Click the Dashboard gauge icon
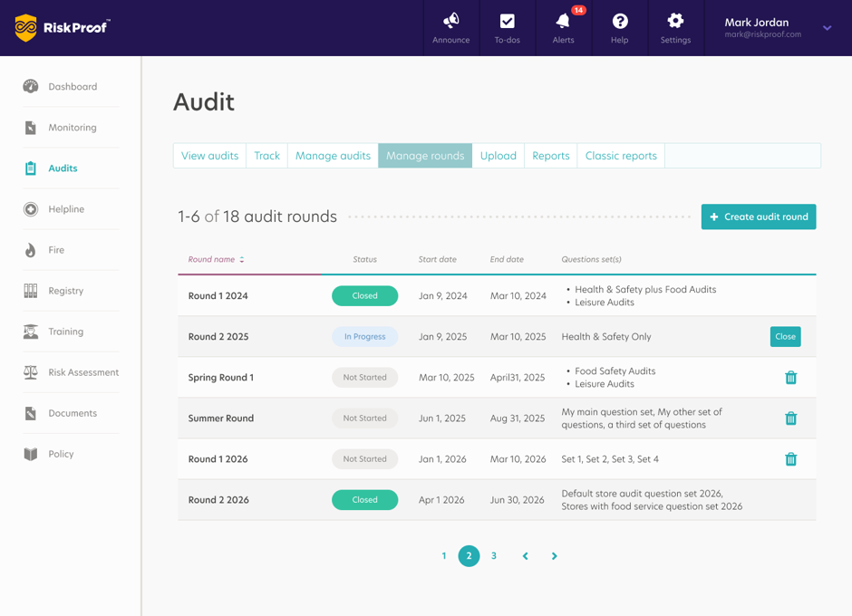852x616 pixels. (31, 86)
